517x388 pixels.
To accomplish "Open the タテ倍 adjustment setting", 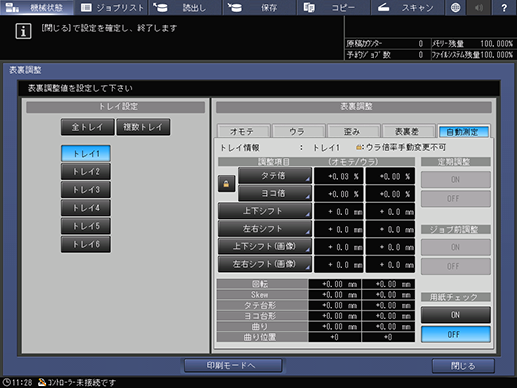I will tap(275, 176).
